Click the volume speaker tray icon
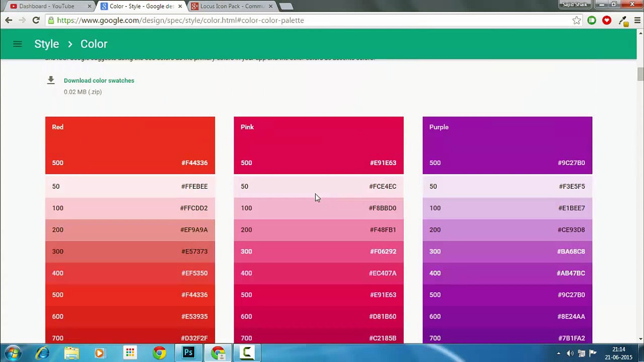644x362 pixels. 570,353
